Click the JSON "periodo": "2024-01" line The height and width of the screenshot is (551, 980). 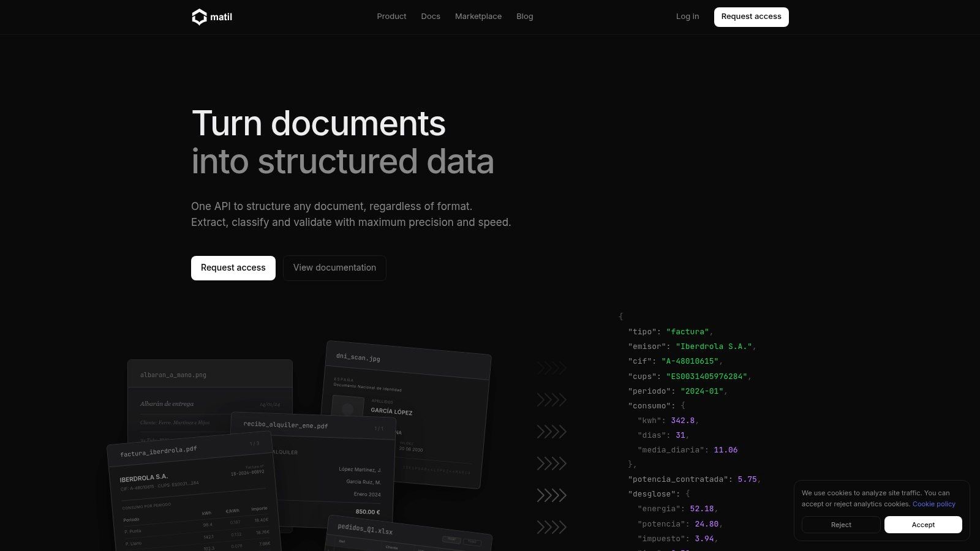(x=678, y=391)
